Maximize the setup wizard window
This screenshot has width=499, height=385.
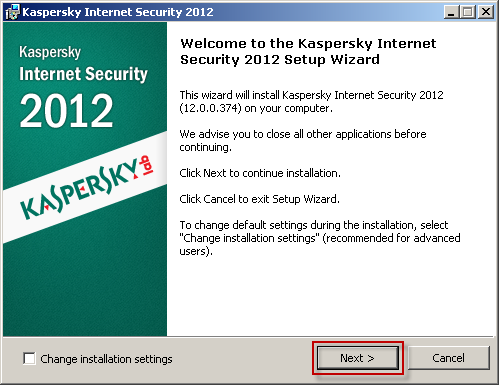(x=468, y=12)
